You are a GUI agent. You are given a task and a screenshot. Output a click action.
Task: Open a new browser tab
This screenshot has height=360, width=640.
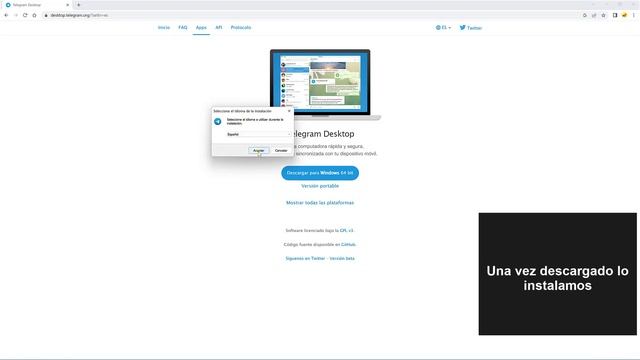click(79, 5)
